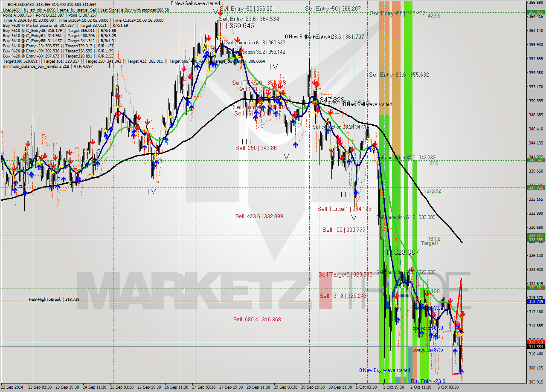The image size is (546, 392).
Task: Click the 'FSB-HighToBreak | 318.739' label
Action: click(54, 300)
